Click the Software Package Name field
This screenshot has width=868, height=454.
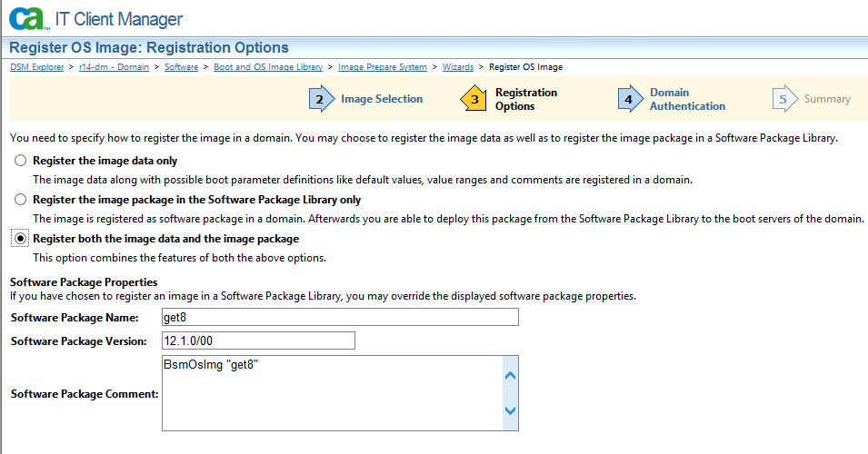point(340,317)
